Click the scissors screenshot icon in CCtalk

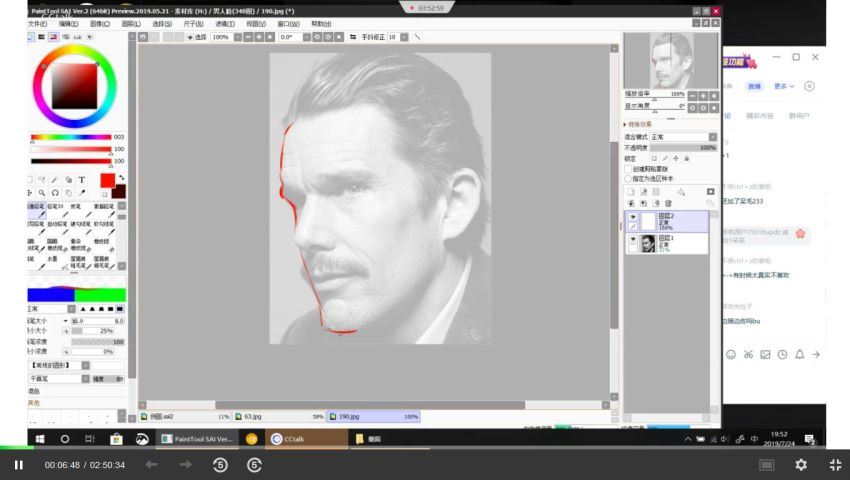tap(748, 355)
